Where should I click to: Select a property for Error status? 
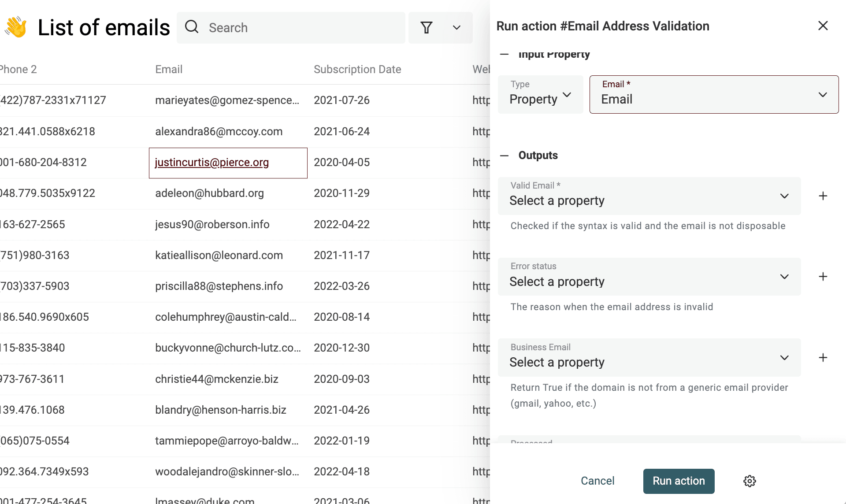(x=649, y=277)
